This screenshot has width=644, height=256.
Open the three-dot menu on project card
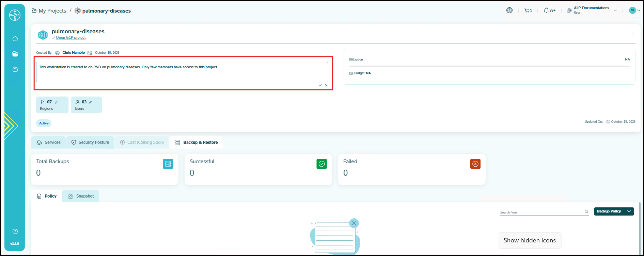click(633, 34)
